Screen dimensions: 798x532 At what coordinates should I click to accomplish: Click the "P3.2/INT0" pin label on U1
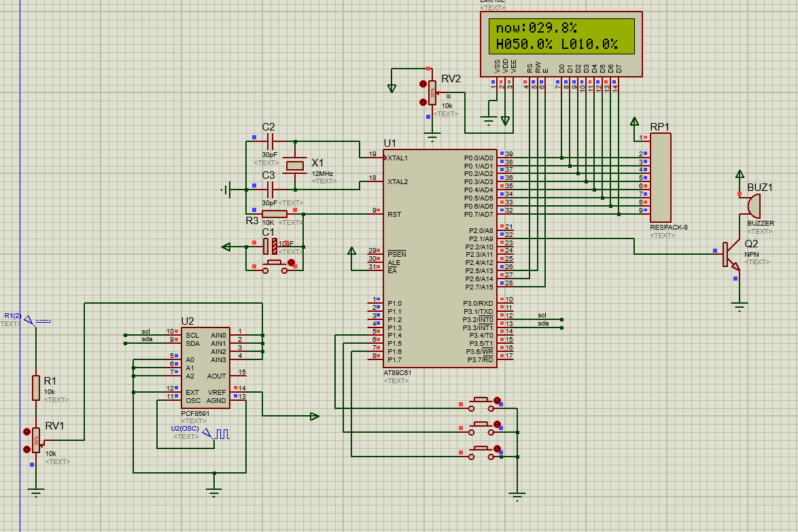[478, 320]
